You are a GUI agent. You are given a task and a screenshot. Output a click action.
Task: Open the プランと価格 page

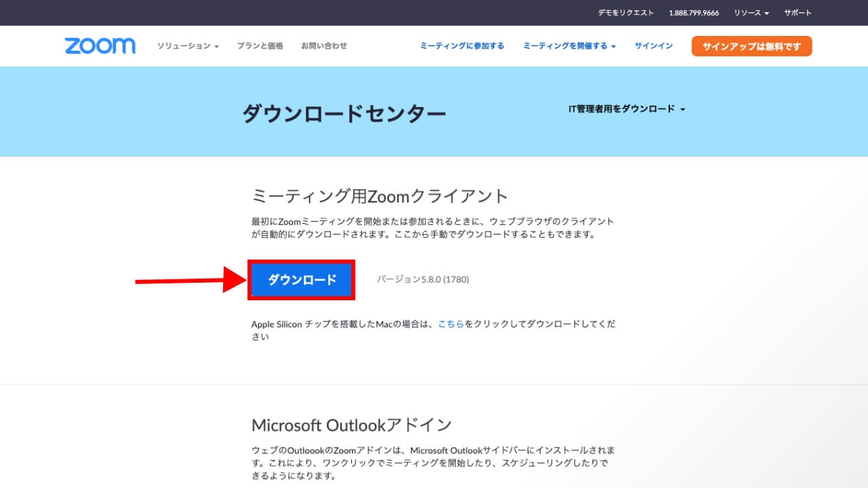point(260,46)
